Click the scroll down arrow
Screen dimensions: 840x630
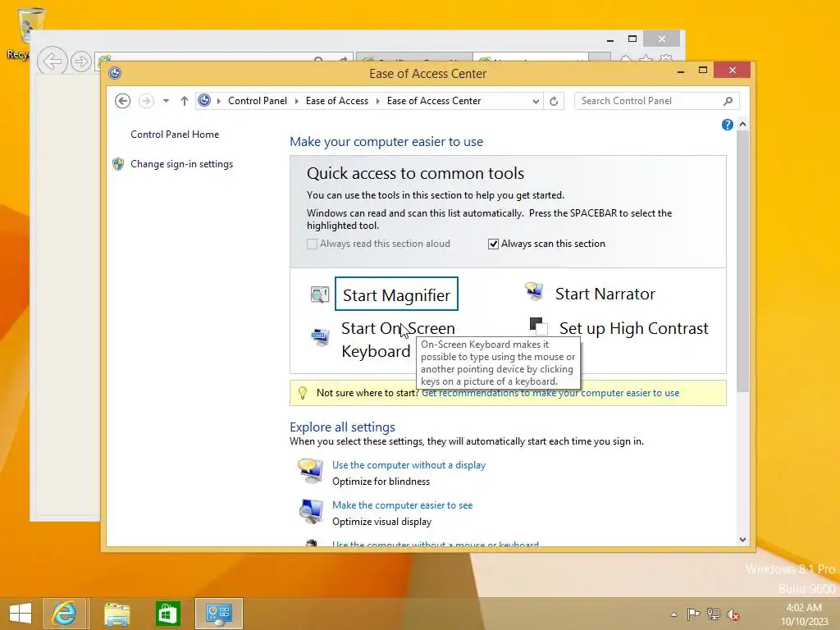pos(742,540)
